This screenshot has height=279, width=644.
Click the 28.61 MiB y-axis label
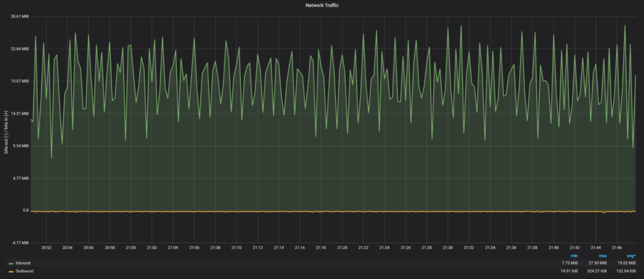(21, 16)
